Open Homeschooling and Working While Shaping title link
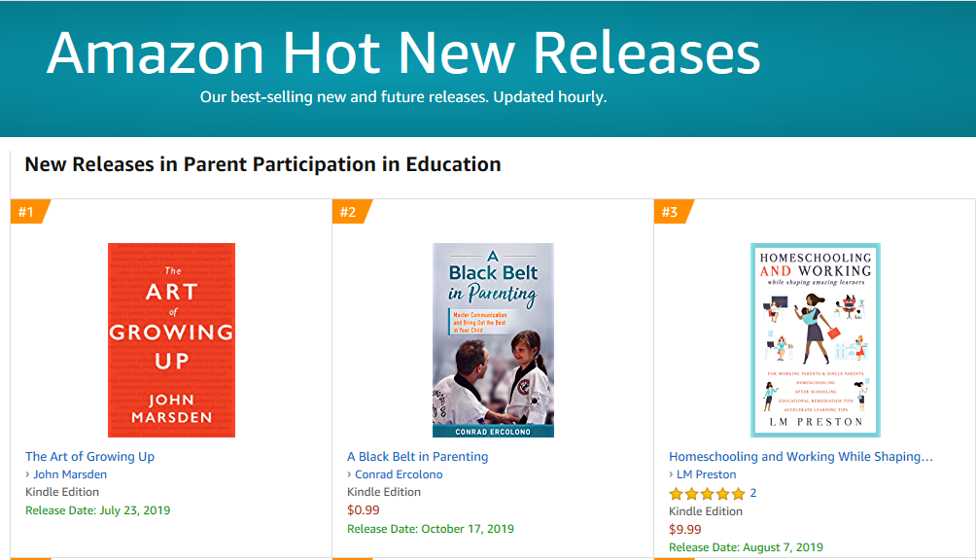Image resolution: width=976 pixels, height=560 pixels. coord(800,457)
